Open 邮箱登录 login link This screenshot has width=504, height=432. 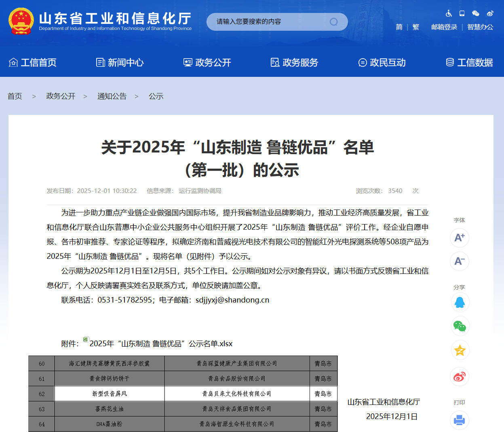tap(444, 27)
